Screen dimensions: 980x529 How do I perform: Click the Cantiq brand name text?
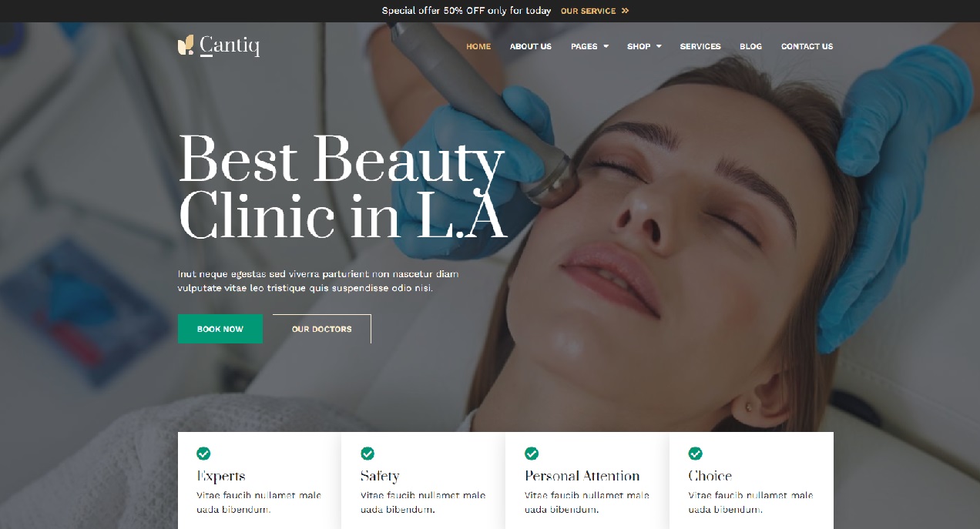point(230,46)
